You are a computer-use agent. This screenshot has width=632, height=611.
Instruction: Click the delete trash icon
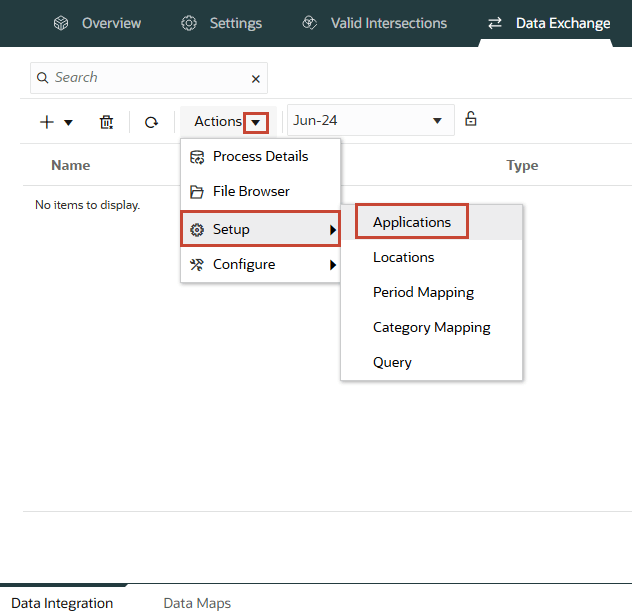point(106,122)
